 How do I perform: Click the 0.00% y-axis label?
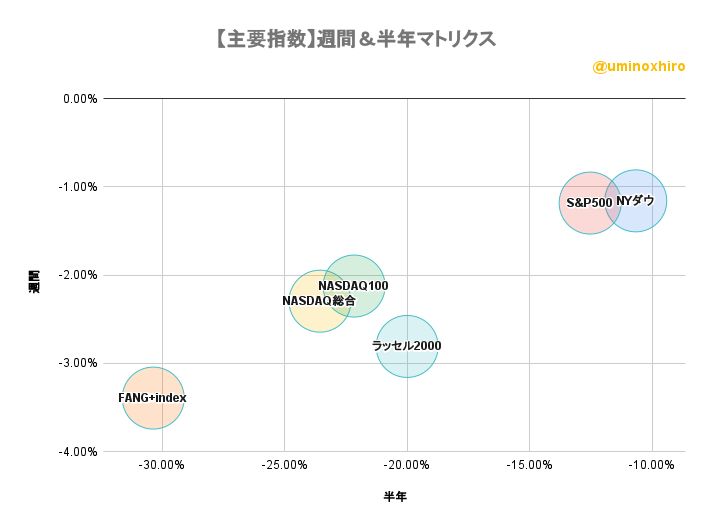coord(80,99)
